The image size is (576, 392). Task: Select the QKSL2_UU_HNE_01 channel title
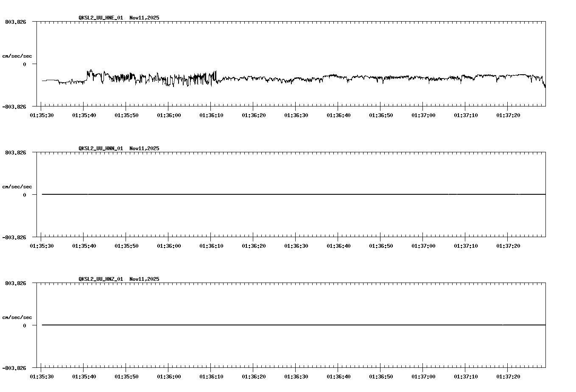coord(100,18)
